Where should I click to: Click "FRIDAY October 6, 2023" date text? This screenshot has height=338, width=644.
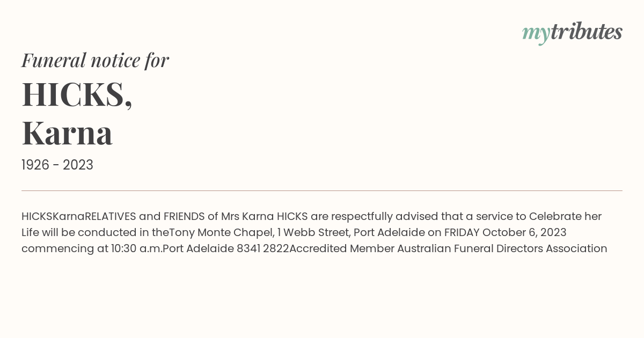(x=505, y=233)
